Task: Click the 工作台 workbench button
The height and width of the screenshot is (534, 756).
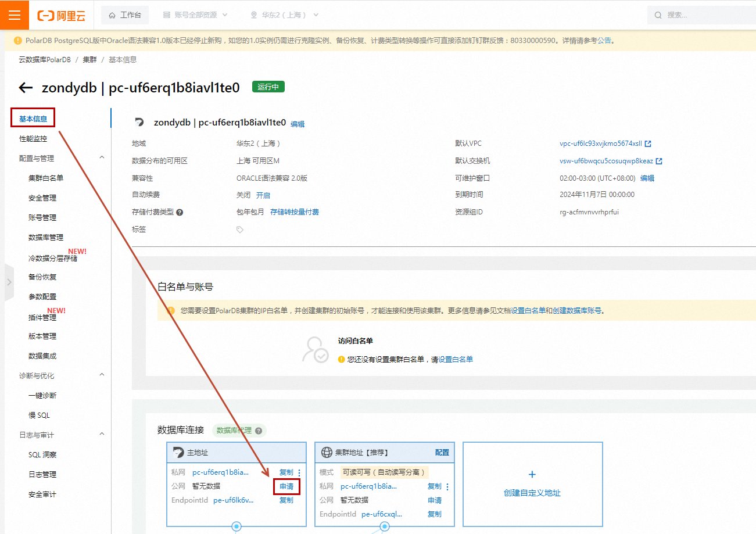Action: click(x=125, y=15)
